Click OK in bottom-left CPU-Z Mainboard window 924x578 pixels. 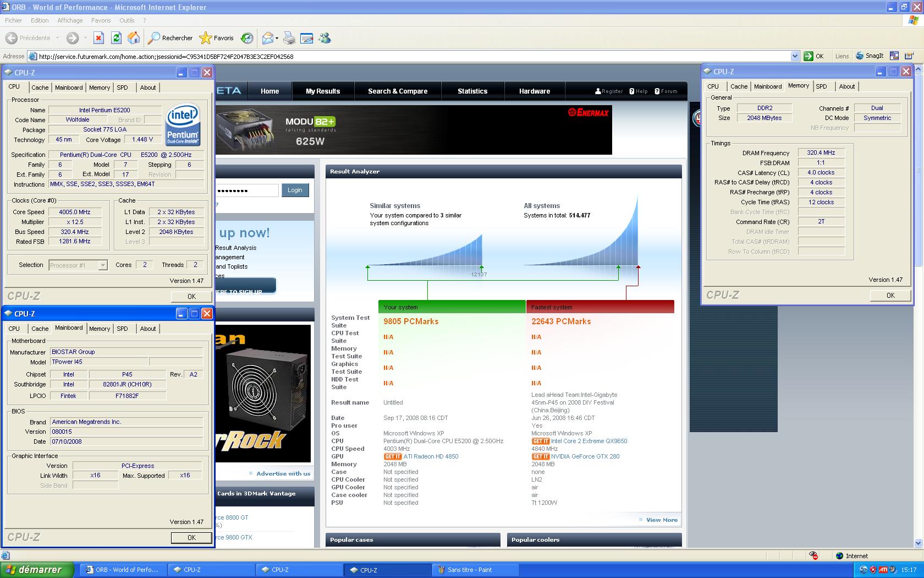click(191, 538)
